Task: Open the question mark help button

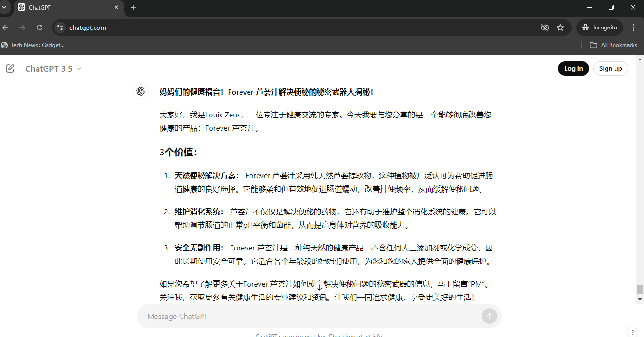Action: pyautogui.click(x=632, y=332)
